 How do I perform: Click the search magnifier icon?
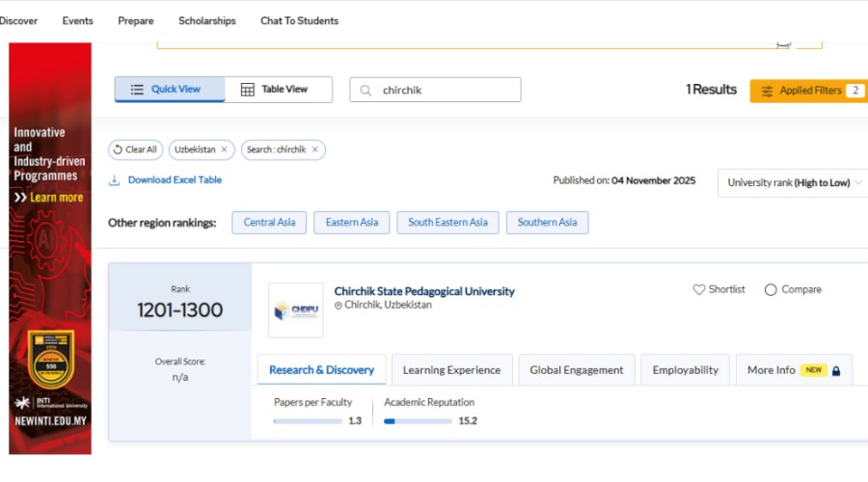(x=366, y=90)
